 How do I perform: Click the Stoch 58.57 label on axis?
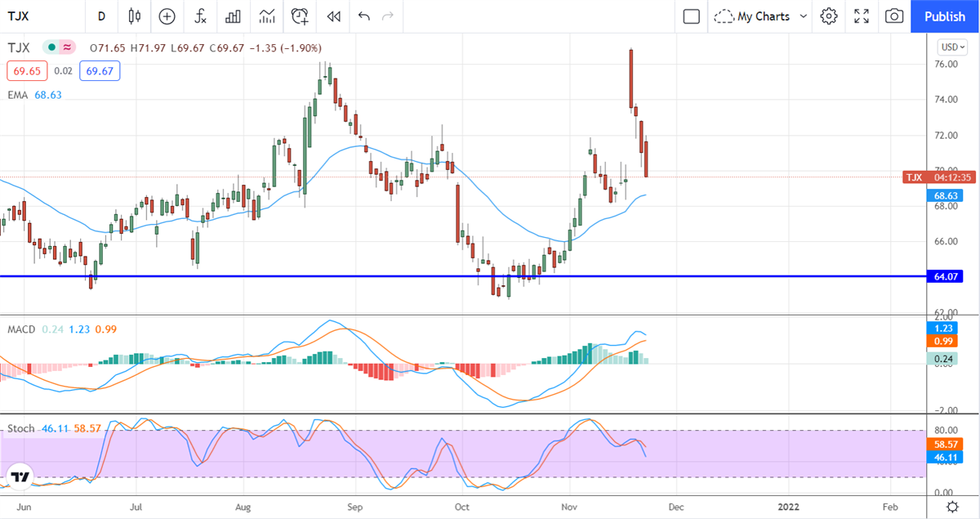(944, 444)
